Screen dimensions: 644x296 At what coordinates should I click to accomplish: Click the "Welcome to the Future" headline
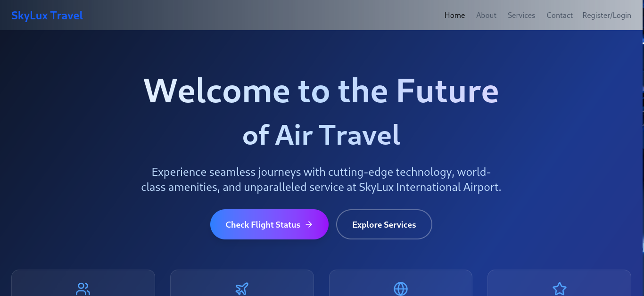[321, 90]
